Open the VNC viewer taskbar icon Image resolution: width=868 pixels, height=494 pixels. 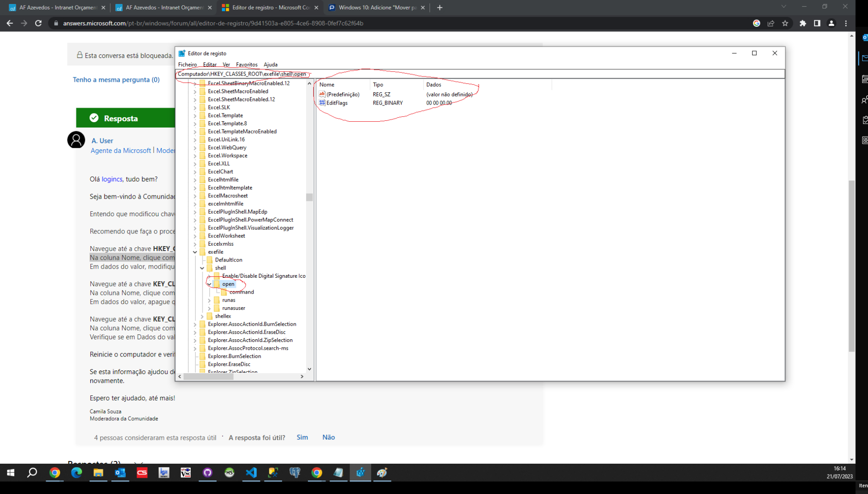[x=186, y=473]
